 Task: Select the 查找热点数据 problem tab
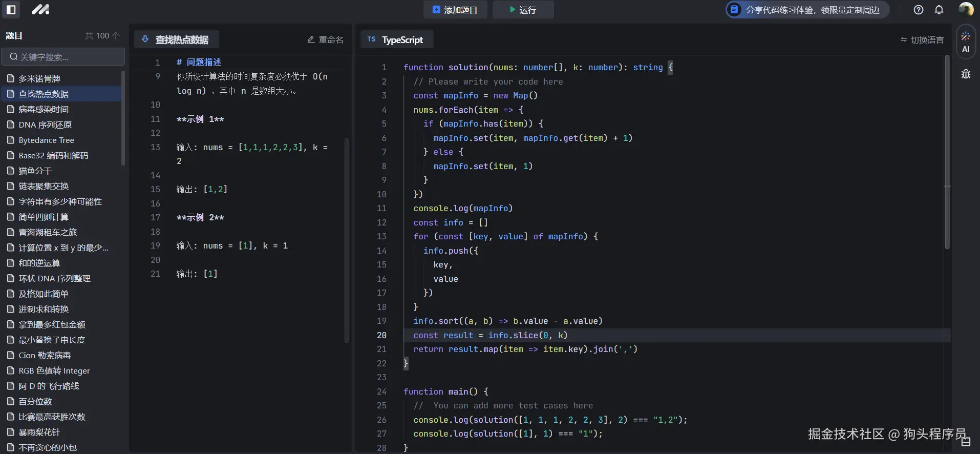[x=176, y=39]
